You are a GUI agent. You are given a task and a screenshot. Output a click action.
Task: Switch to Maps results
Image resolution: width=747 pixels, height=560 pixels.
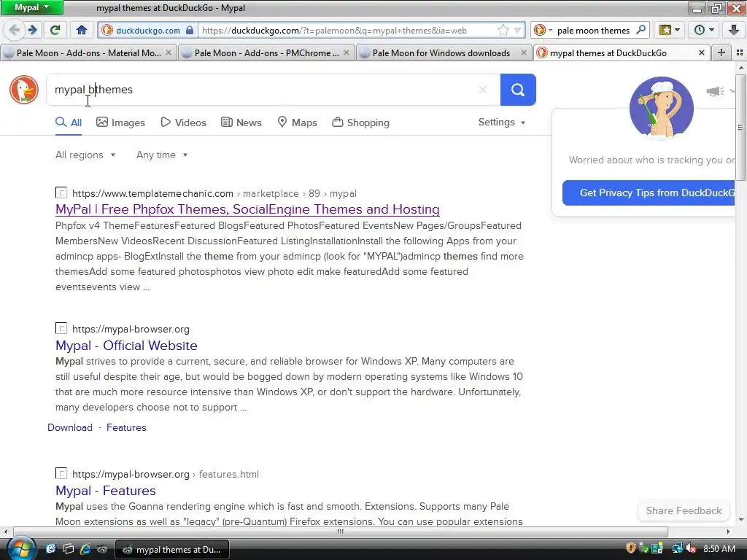pos(298,122)
